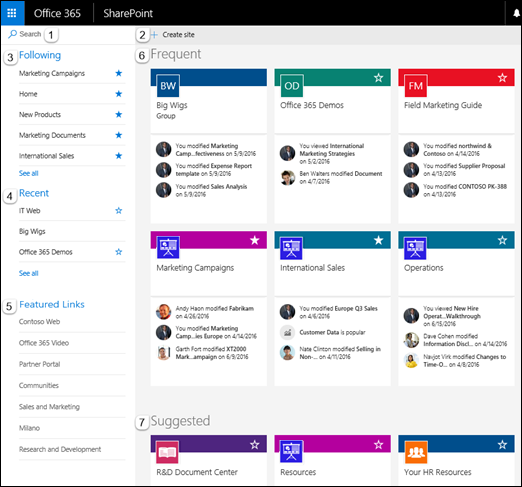Open 'You modified Expense Report template' activity
This screenshot has height=487, width=522.
(214, 170)
